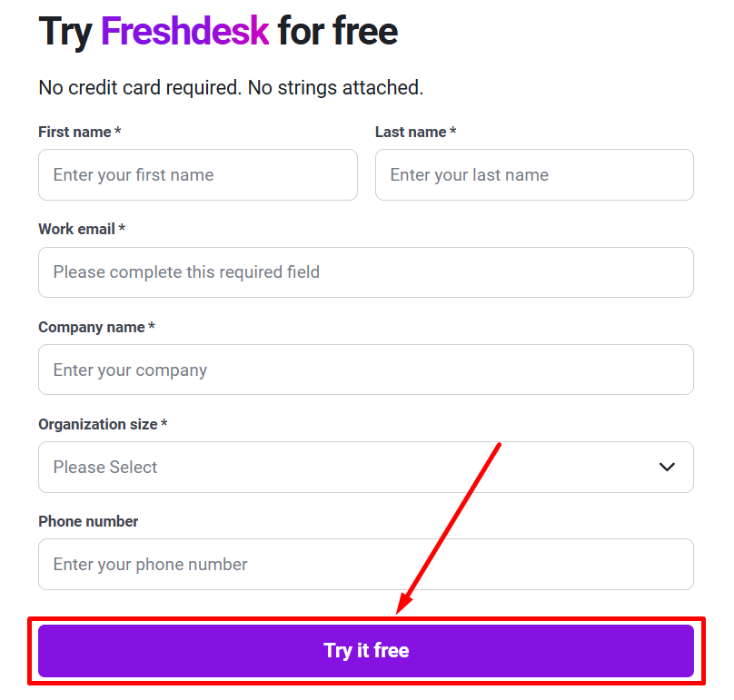Click the Last name input field
The width and height of the screenshot is (734, 700).
point(534,174)
